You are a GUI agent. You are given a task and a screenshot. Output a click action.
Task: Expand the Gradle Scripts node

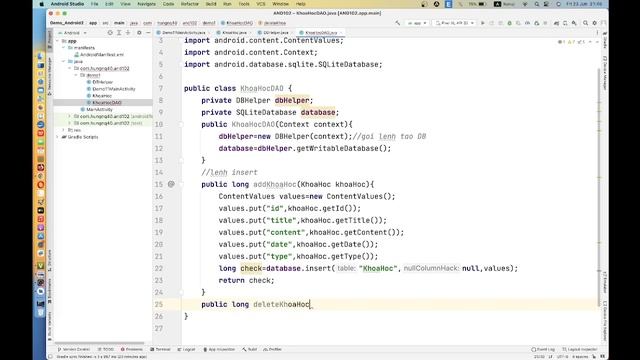click(x=58, y=137)
